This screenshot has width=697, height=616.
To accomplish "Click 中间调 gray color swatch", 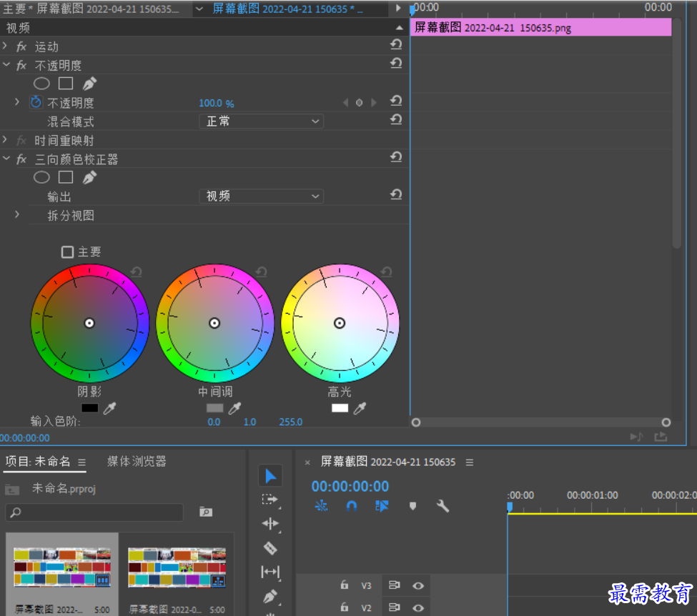I will (214, 408).
